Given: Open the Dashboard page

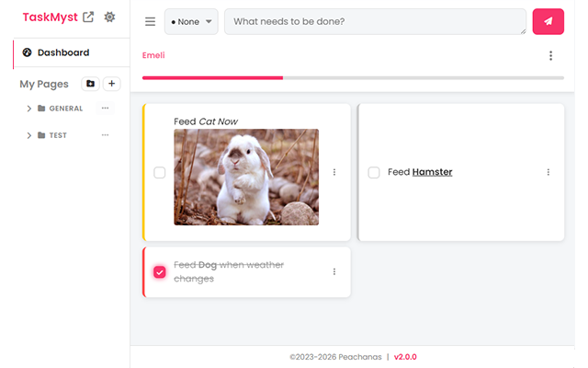Looking at the screenshot, I should [62, 52].
